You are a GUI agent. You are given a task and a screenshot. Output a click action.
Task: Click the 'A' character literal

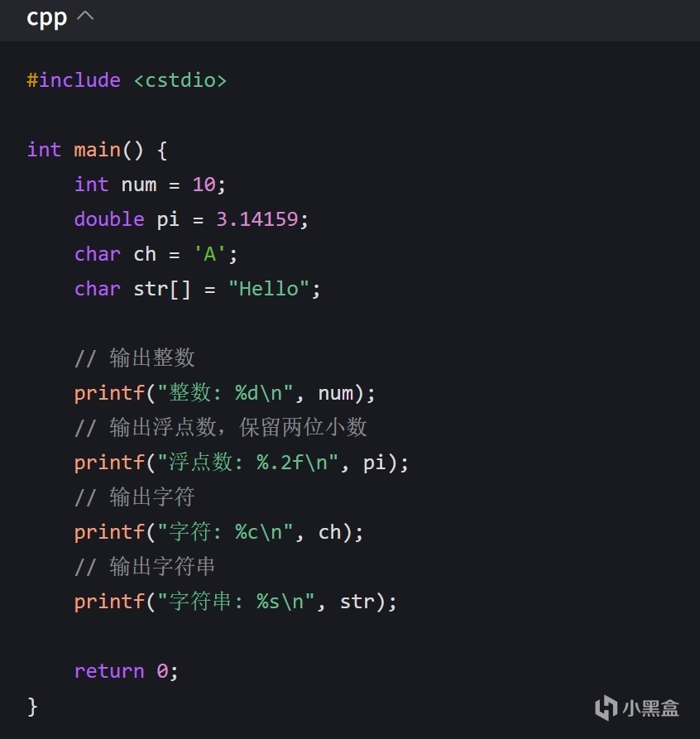coord(210,254)
